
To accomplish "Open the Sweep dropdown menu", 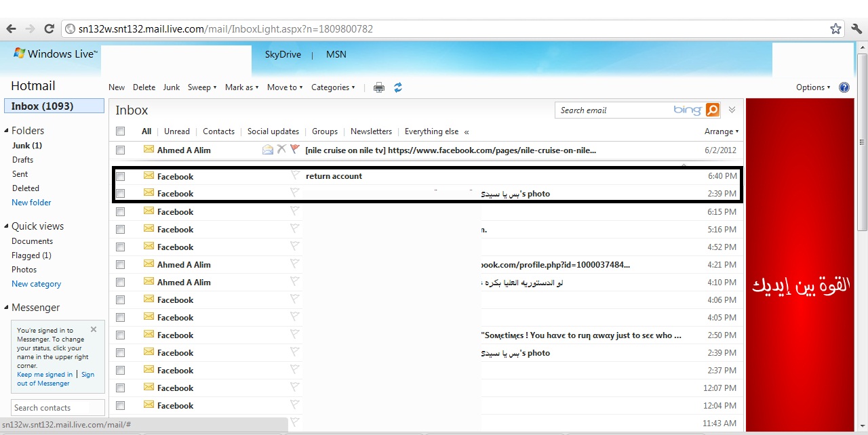I will pos(202,87).
